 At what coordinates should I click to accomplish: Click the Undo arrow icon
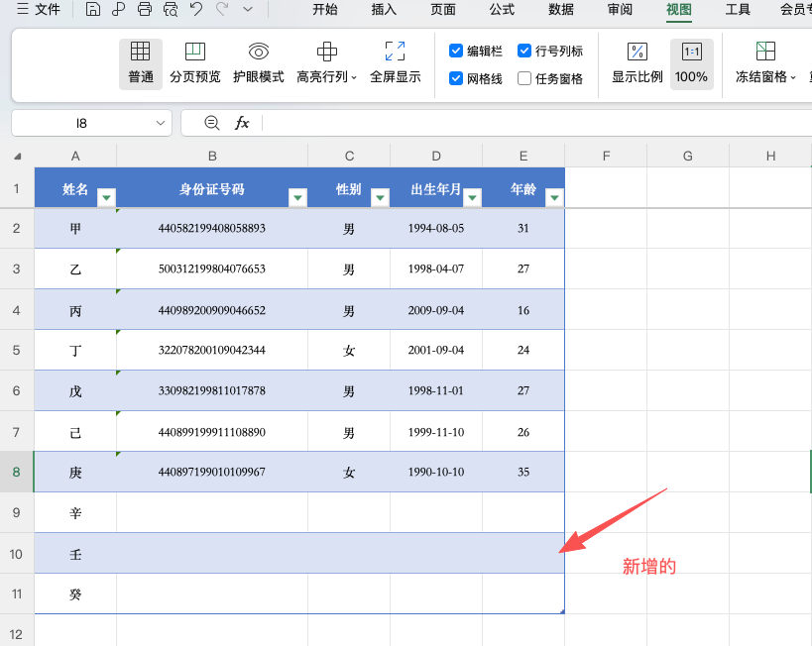pos(196,9)
